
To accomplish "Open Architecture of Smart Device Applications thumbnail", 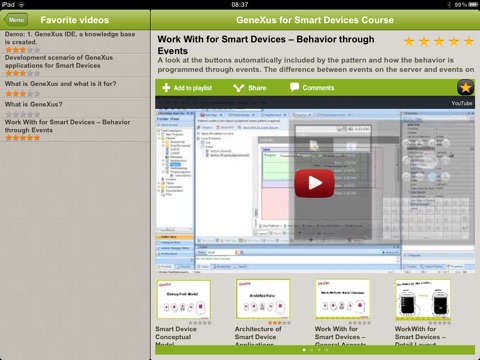I will coord(263,299).
